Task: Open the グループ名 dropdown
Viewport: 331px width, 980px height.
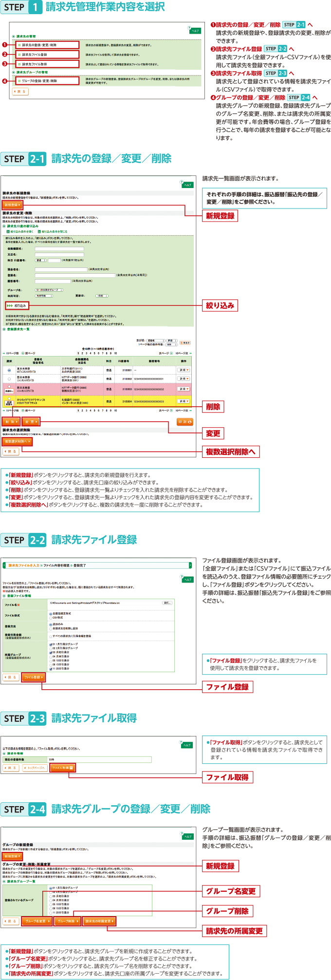Action: point(49,290)
